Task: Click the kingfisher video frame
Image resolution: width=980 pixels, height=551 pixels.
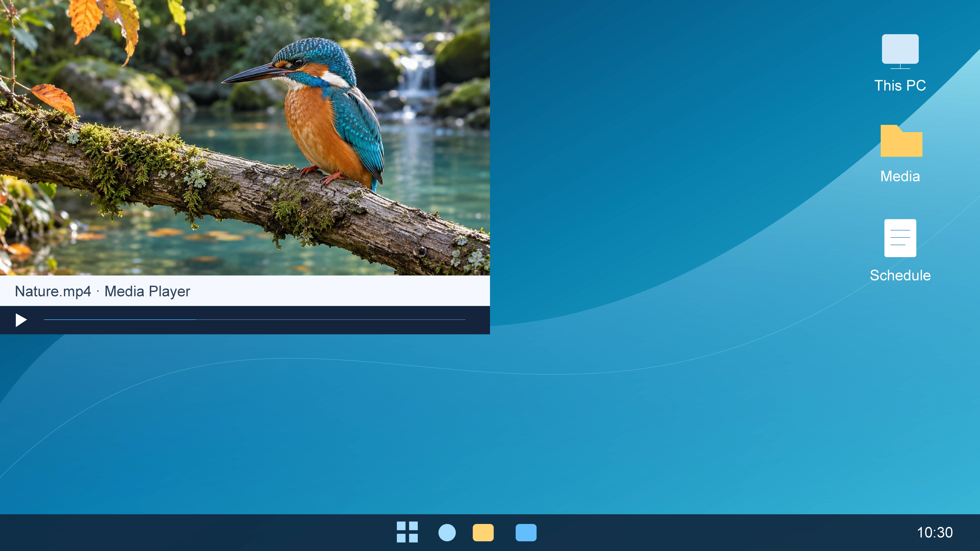Action: tap(245, 138)
